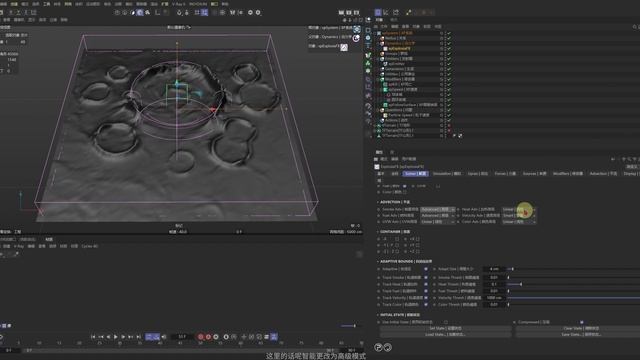The image size is (640, 360).
Task: Toggle the red autokey button next to record
Action: 208,337
